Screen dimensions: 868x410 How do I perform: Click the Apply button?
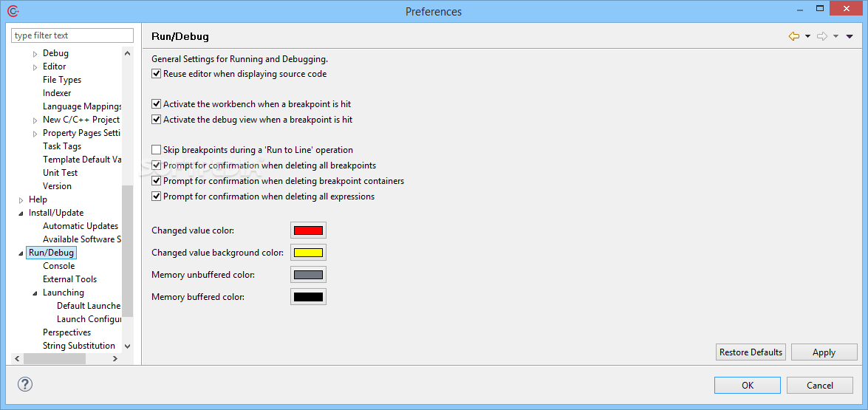(x=824, y=352)
